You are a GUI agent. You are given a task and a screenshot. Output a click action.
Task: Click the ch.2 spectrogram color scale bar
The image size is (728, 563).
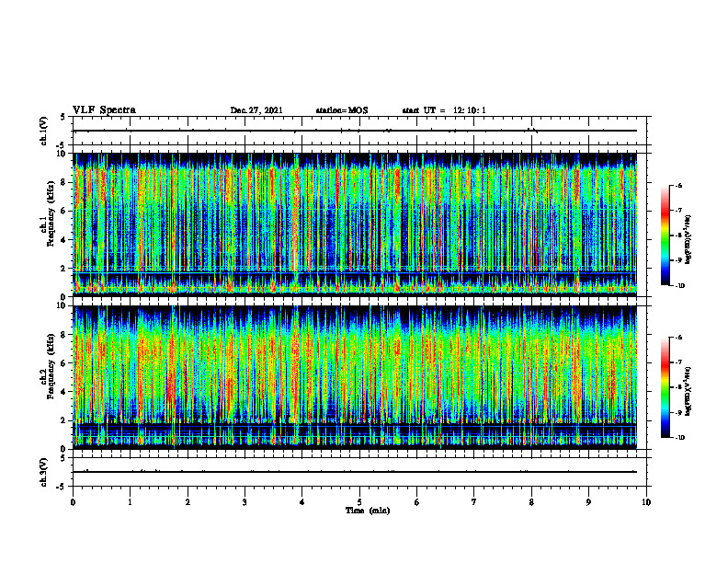point(665,387)
